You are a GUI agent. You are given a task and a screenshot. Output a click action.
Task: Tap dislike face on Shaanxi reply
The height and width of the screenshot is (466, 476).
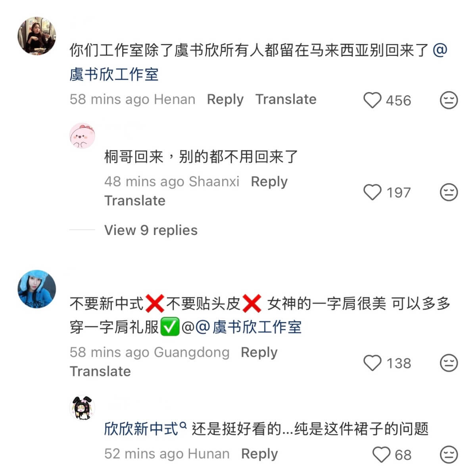pyautogui.click(x=449, y=193)
